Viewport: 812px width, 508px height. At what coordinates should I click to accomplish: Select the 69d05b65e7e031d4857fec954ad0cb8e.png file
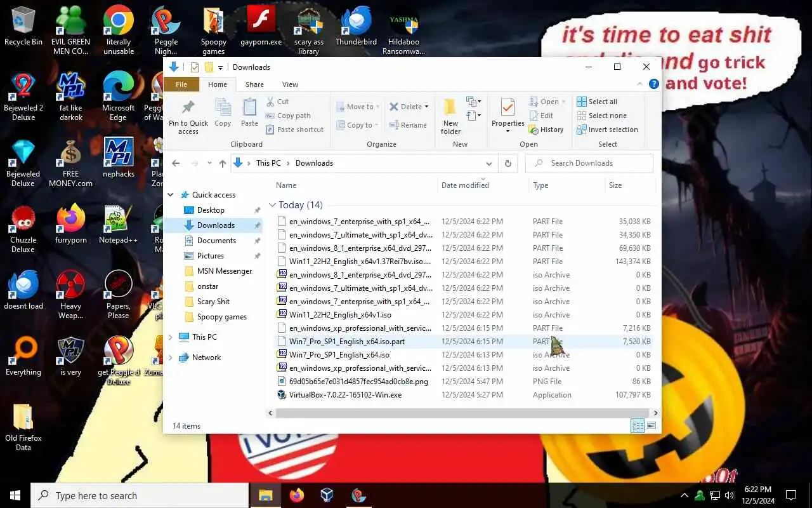click(x=358, y=382)
